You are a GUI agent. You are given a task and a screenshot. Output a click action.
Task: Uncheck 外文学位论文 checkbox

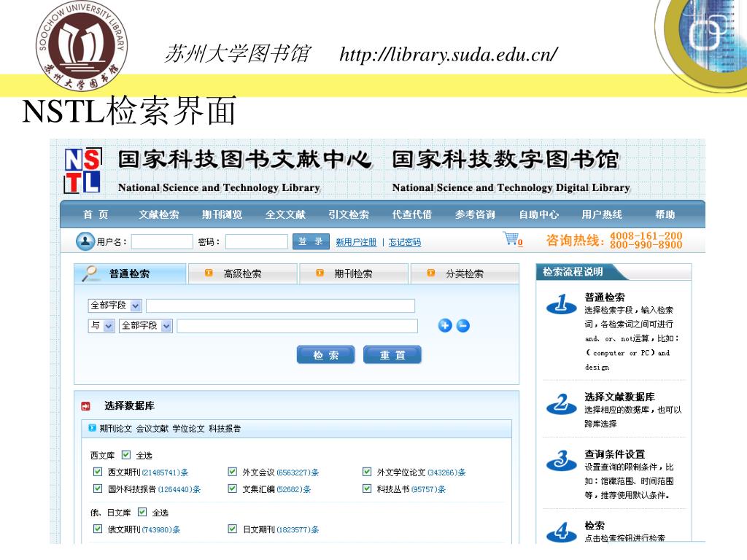(367, 472)
